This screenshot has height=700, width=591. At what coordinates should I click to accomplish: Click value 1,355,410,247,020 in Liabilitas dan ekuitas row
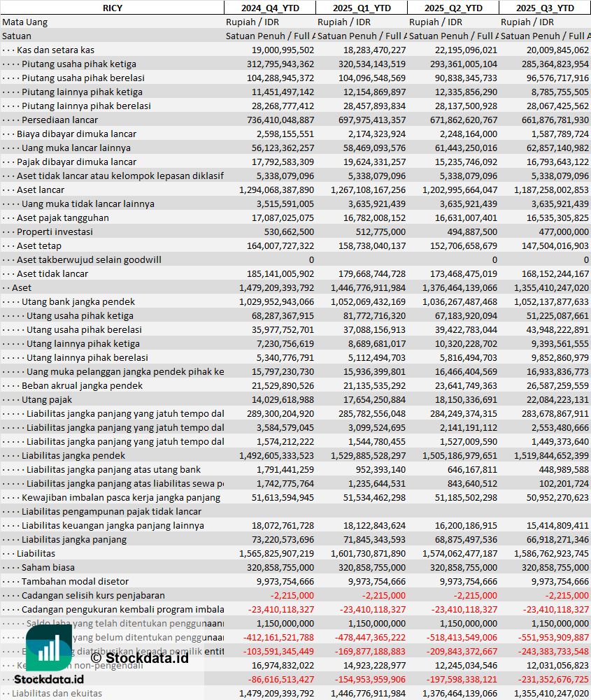[x=551, y=693]
